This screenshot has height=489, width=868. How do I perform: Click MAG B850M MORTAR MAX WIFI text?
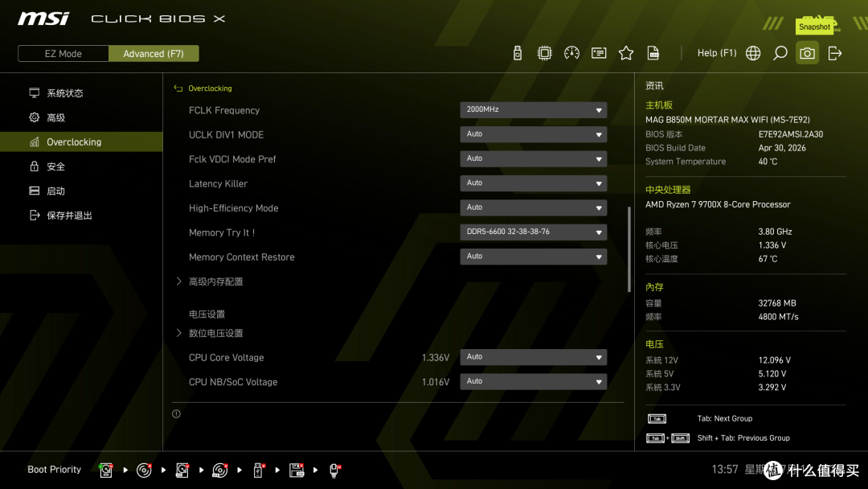click(727, 120)
